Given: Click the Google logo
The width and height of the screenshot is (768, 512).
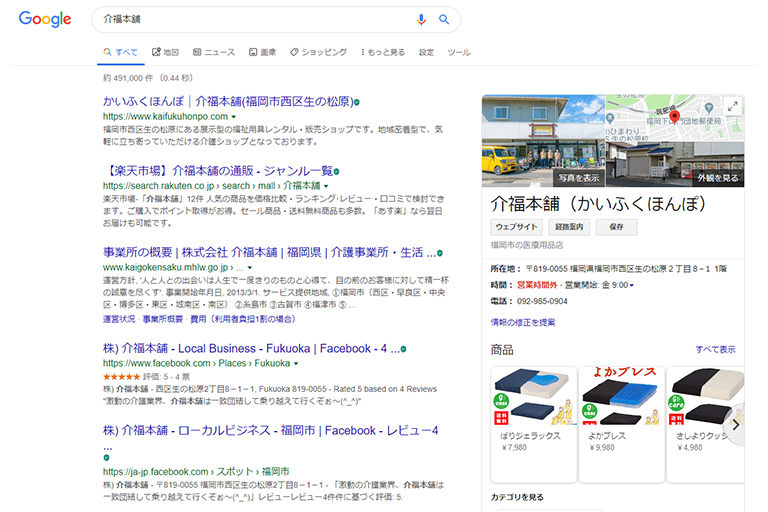Looking at the screenshot, I should pos(45,19).
